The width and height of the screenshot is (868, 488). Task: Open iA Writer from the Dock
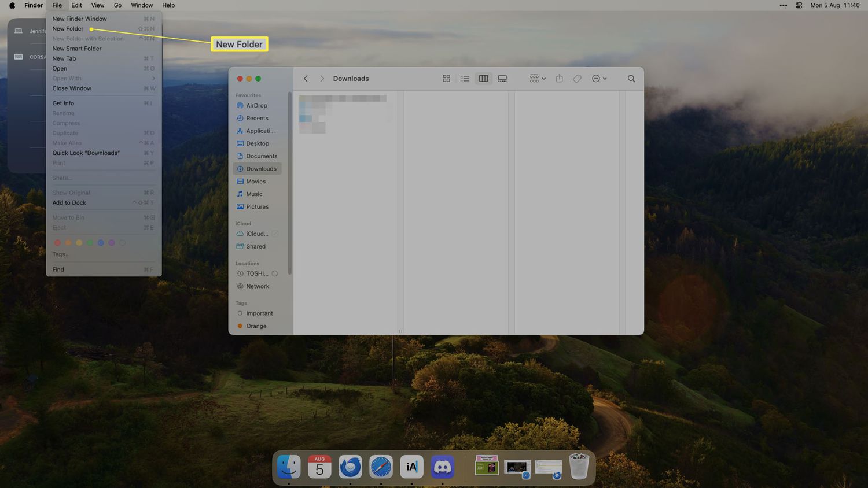click(411, 467)
